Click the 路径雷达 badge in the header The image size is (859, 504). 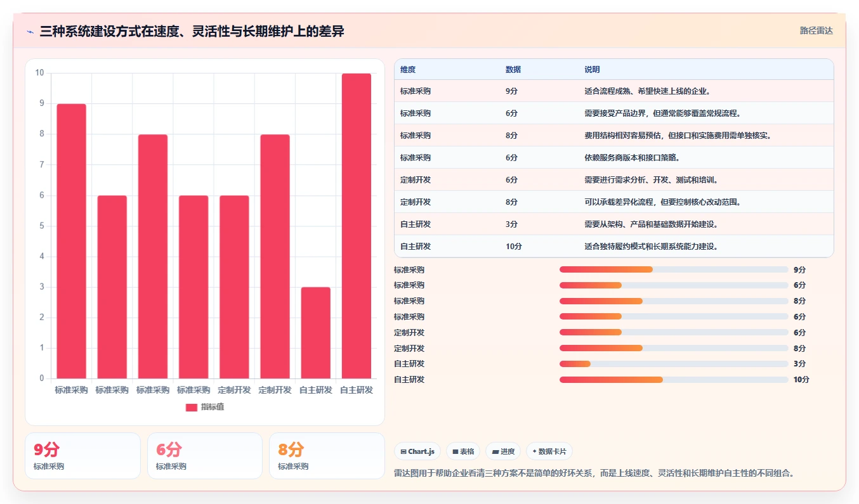click(816, 30)
